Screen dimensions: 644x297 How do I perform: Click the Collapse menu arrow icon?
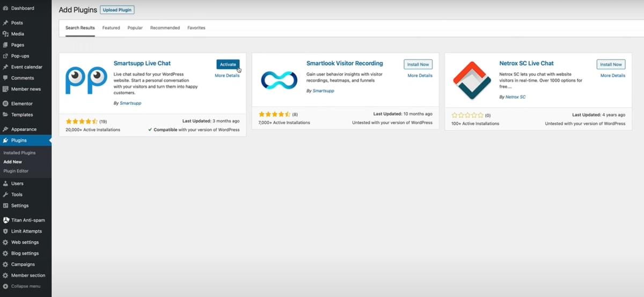5,286
